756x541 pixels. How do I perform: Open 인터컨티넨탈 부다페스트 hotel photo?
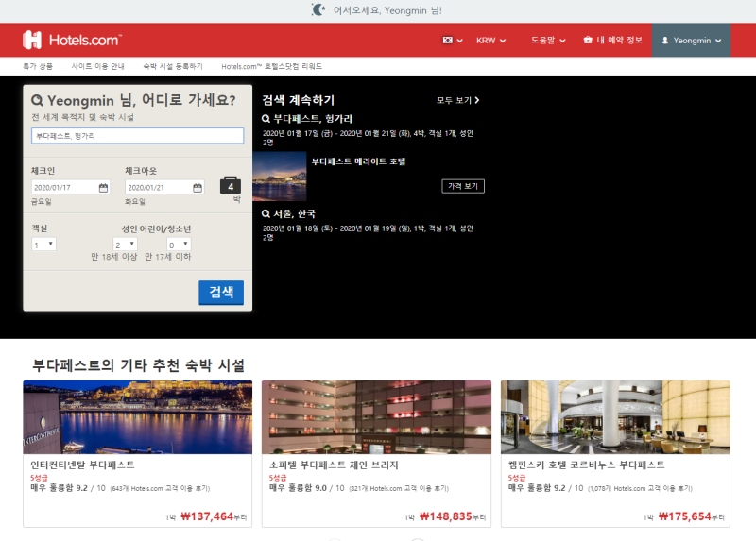137,417
